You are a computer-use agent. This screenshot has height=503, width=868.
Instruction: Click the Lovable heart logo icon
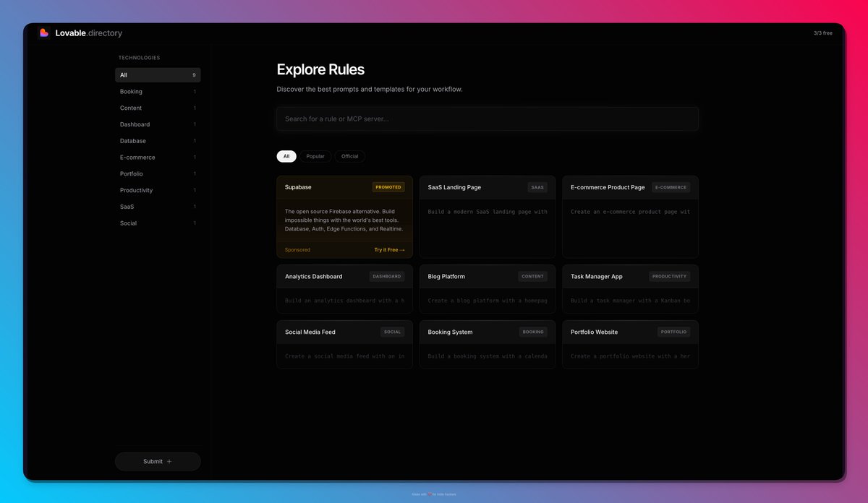(x=44, y=33)
